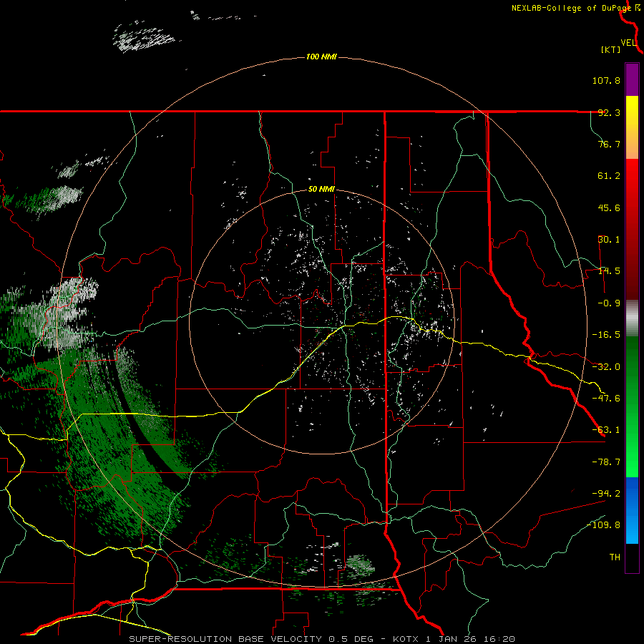The height and width of the screenshot is (644, 644).
Task: Click the -32.0 legend value
Action: click(x=606, y=367)
